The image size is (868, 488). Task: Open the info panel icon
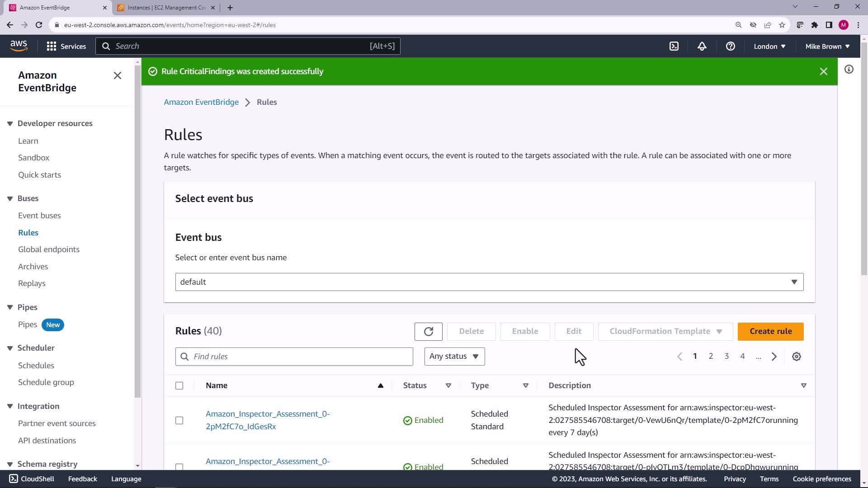849,69
